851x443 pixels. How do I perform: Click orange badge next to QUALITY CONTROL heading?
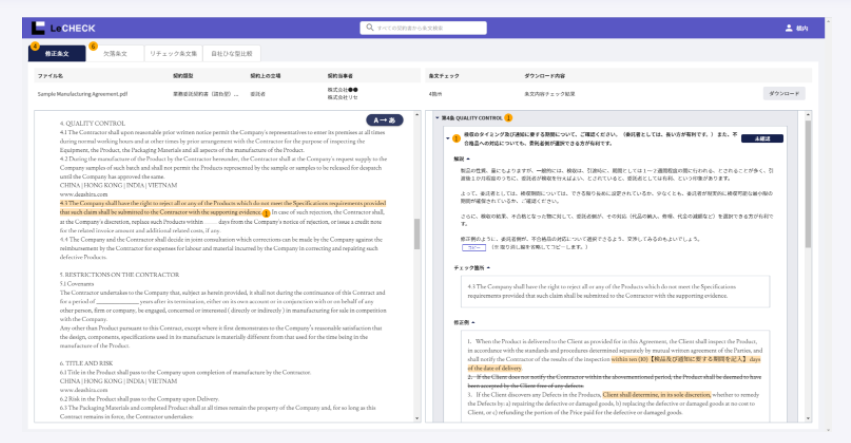tap(507, 118)
